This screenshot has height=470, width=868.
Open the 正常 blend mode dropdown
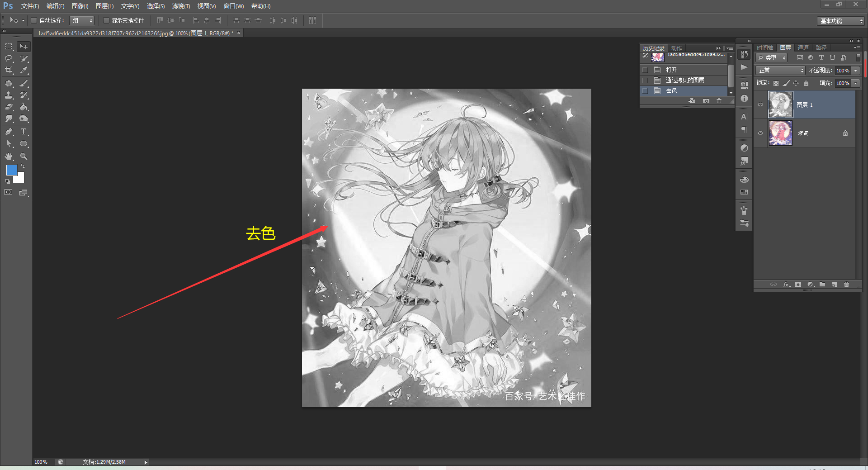click(x=781, y=70)
